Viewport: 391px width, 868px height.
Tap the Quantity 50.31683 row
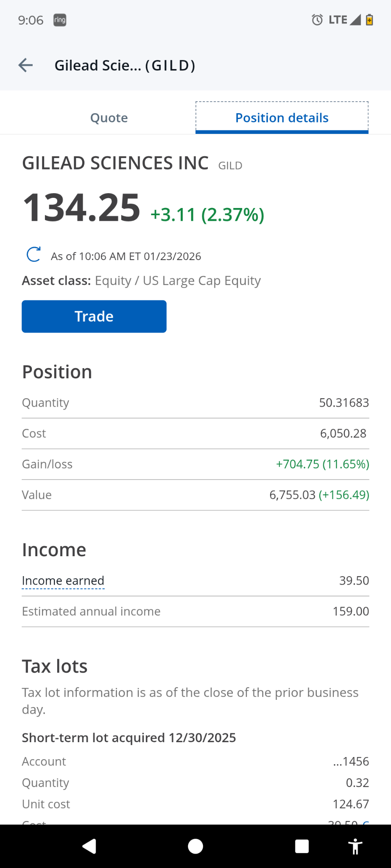pyautogui.click(x=195, y=403)
